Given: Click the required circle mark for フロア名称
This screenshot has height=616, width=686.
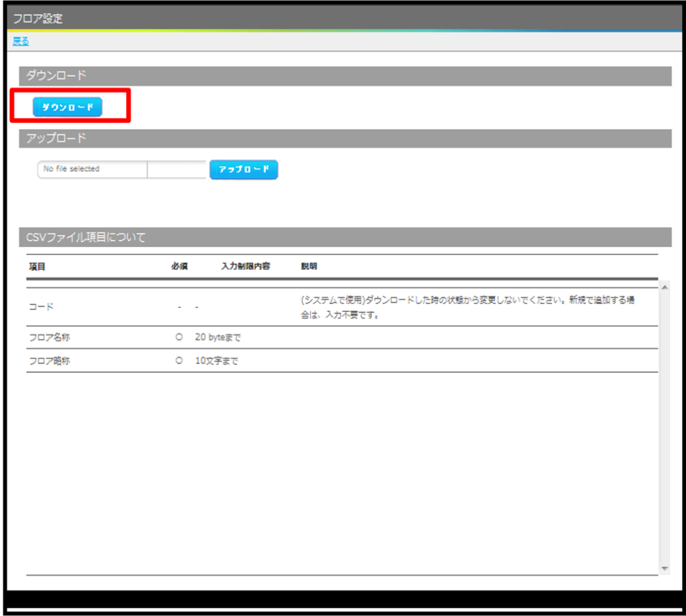Looking at the screenshot, I should pos(179,337).
